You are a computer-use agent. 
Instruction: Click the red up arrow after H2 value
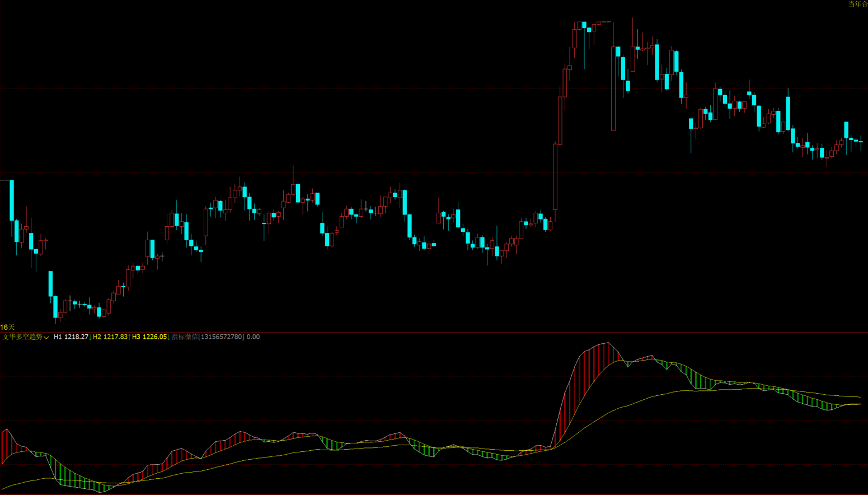coord(129,337)
